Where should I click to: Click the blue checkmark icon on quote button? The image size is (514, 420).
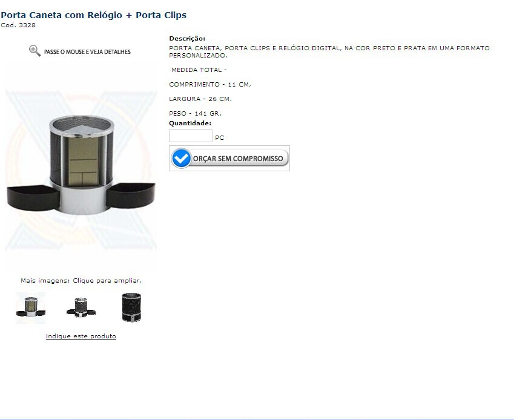(181, 158)
